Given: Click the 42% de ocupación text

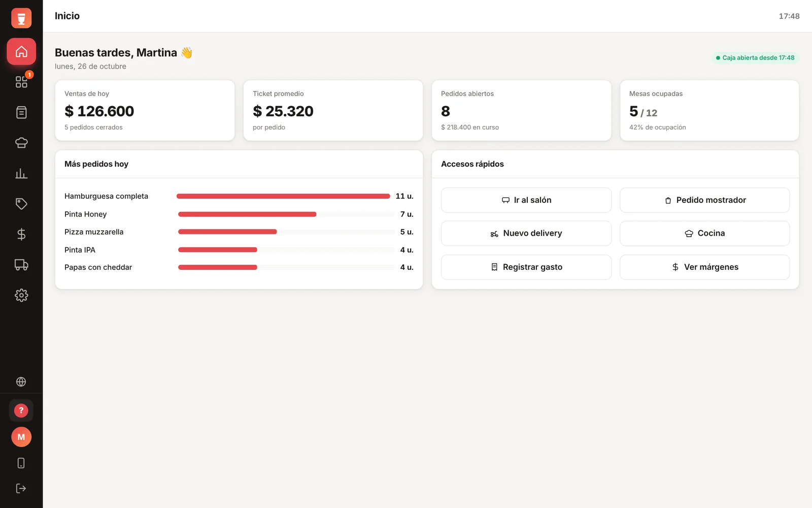Looking at the screenshot, I should coord(658,128).
